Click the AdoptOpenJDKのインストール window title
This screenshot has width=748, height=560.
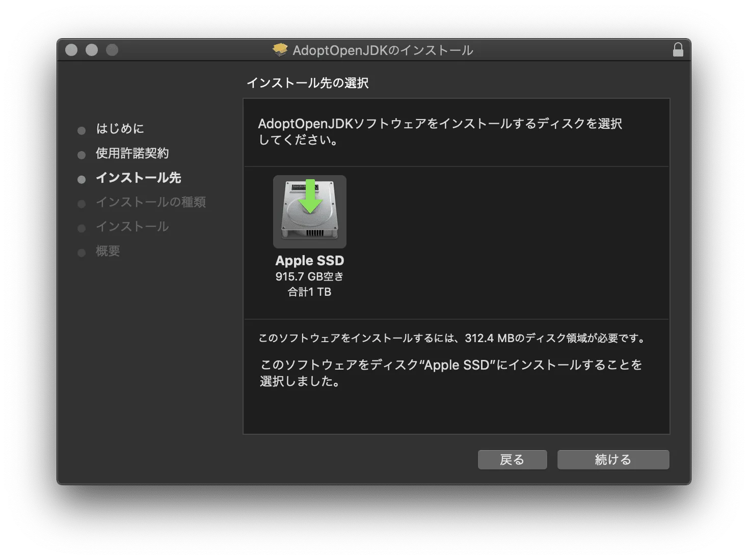tap(383, 50)
